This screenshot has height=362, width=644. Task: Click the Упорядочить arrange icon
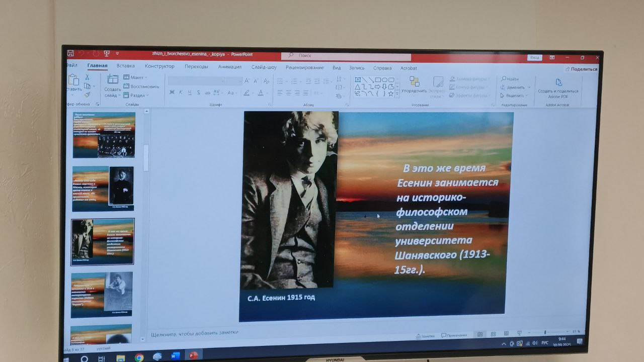[x=414, y=81]
